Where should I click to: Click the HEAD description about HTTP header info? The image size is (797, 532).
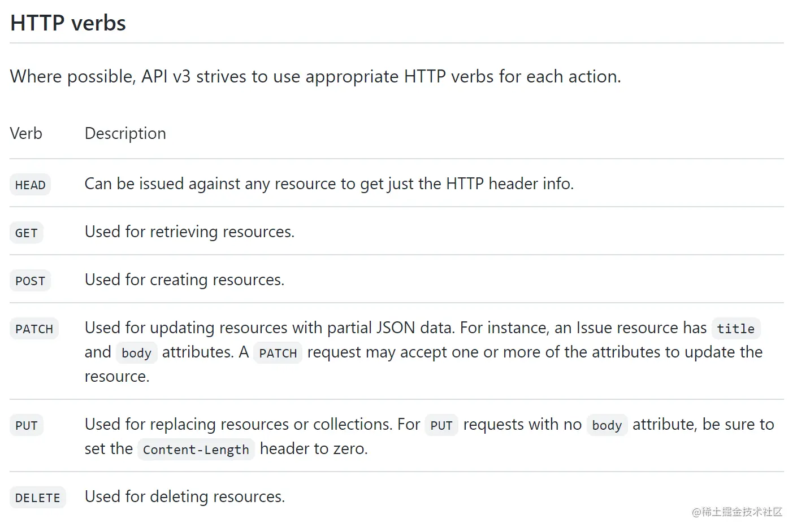point(329,184)
